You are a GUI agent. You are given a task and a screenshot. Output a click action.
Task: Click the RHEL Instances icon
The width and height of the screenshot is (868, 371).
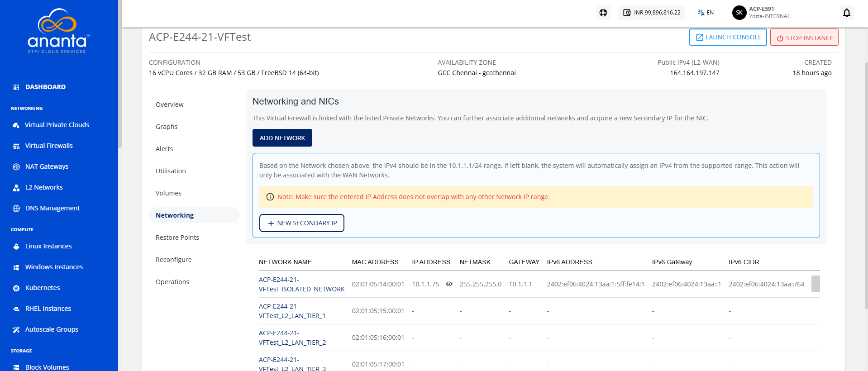(16, 309)
